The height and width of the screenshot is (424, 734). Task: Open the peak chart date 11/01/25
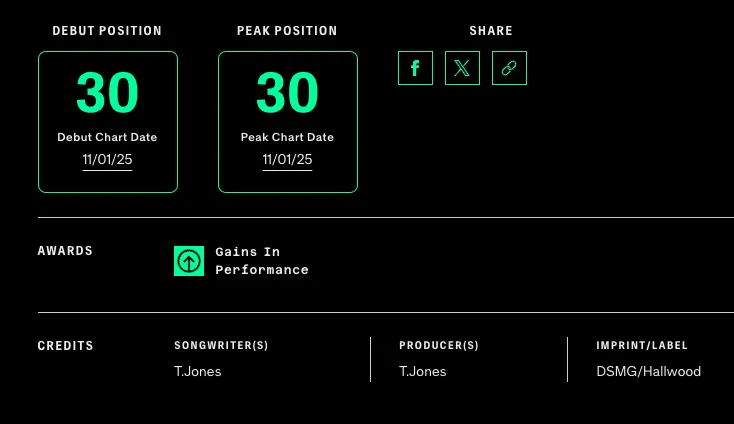288,160
